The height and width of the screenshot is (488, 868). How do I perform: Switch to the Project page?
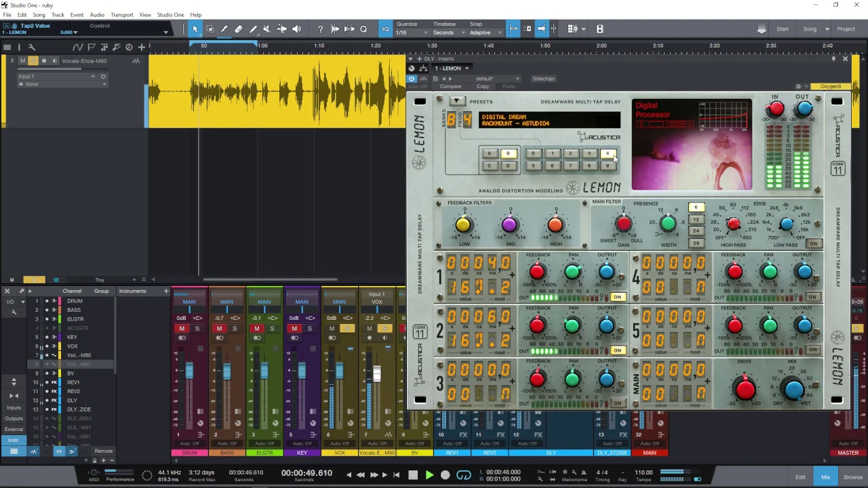tap(846, 29)
